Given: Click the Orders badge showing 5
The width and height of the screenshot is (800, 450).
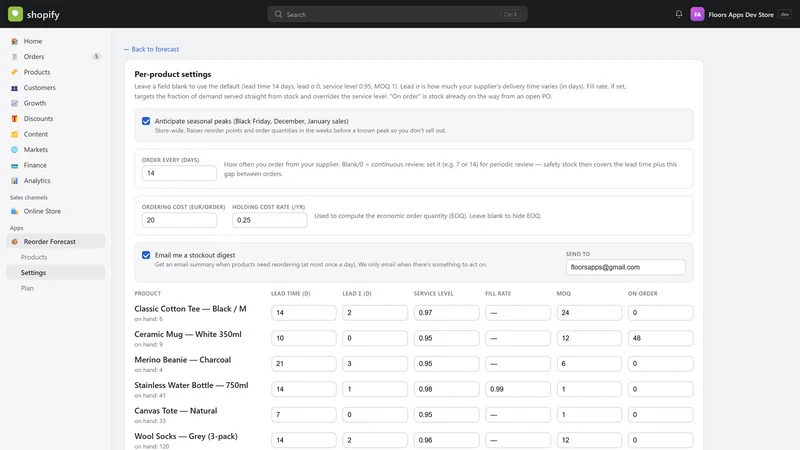Looking at the screenshot, I should point(96,57).
